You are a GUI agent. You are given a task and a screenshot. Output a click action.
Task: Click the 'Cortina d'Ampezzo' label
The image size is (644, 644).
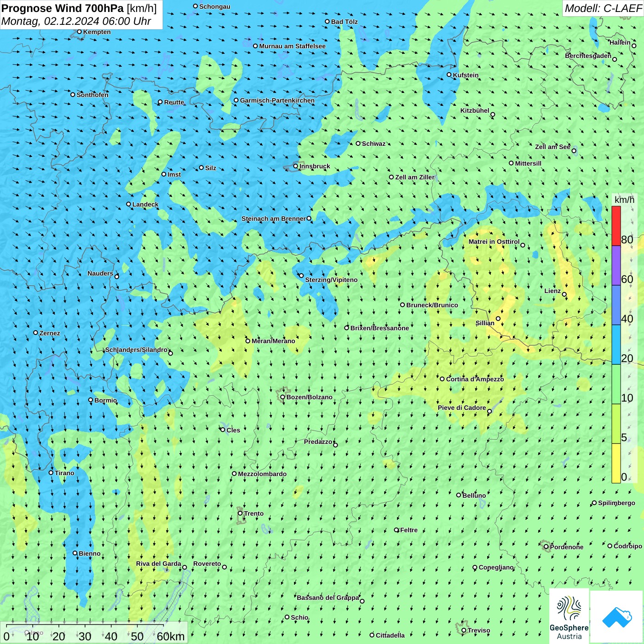[475, 379]
